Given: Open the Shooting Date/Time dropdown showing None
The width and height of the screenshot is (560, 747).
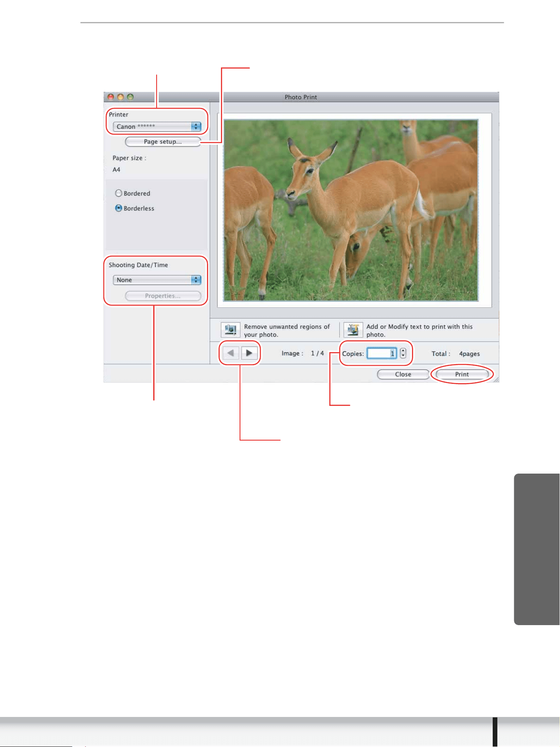Looking at the screenshot, I should click(x=157, y=280).
